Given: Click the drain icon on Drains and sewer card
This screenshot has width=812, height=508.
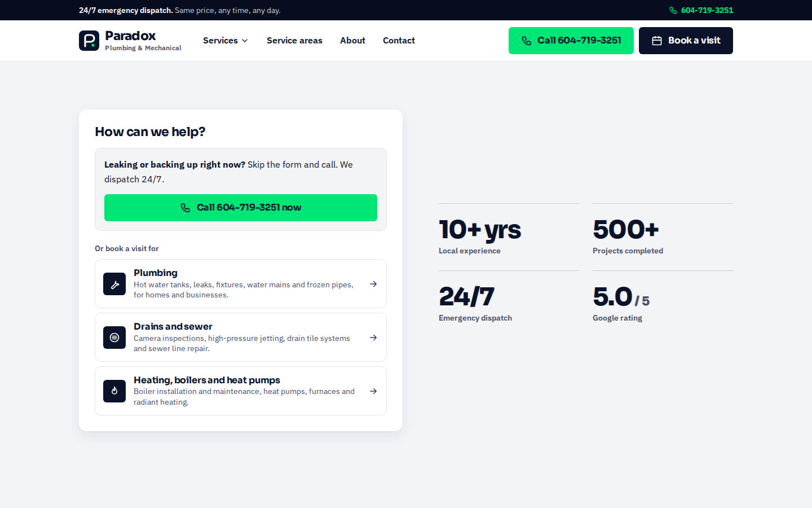Looking at the screenshot, I should pos(114,338).
